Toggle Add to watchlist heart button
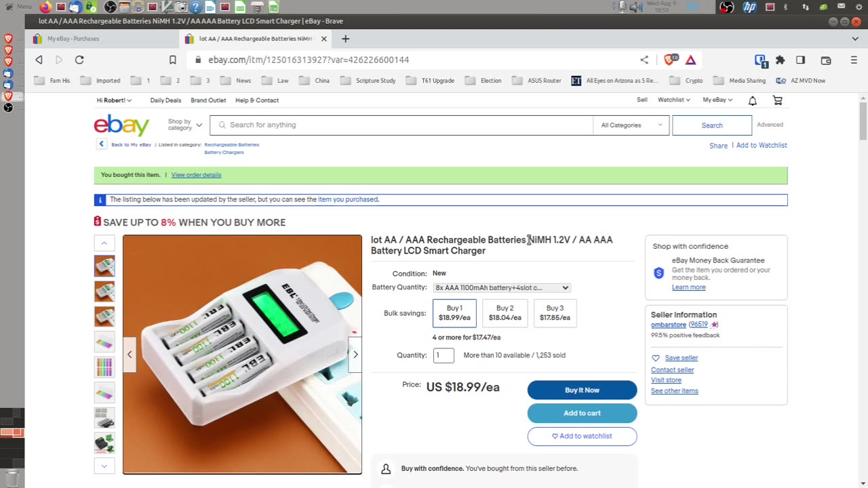The height and width of the screenshot is (488, 868). coord(582,436)
